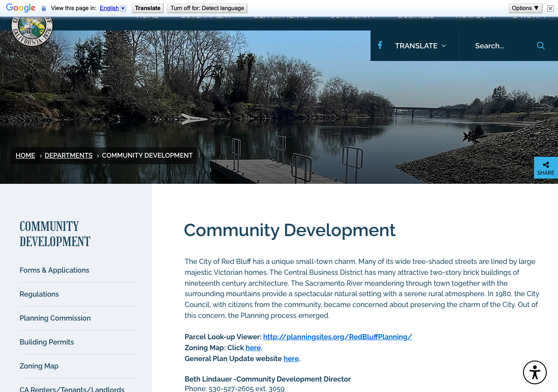558x392 pixels.
Task: Click the Google logo in translate bar
Action: click(x=20, y=8)
